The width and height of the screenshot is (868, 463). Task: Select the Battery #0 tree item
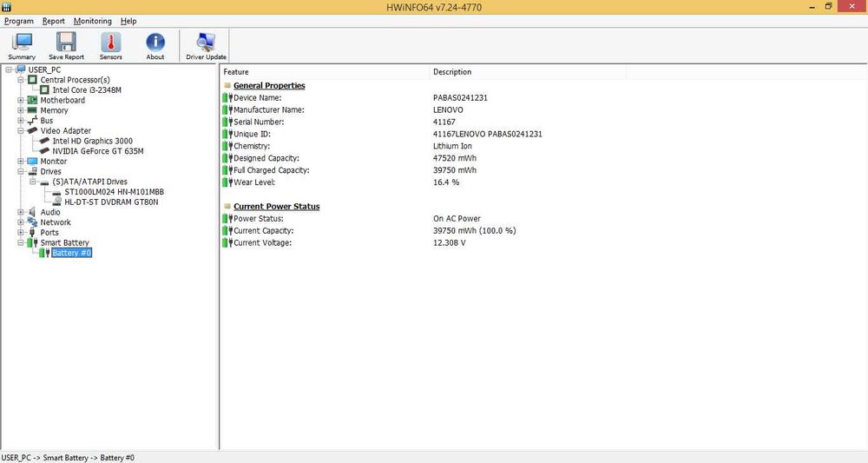71,253
